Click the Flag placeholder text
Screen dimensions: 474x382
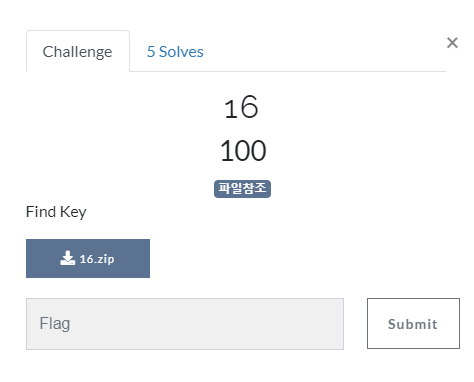55,324
